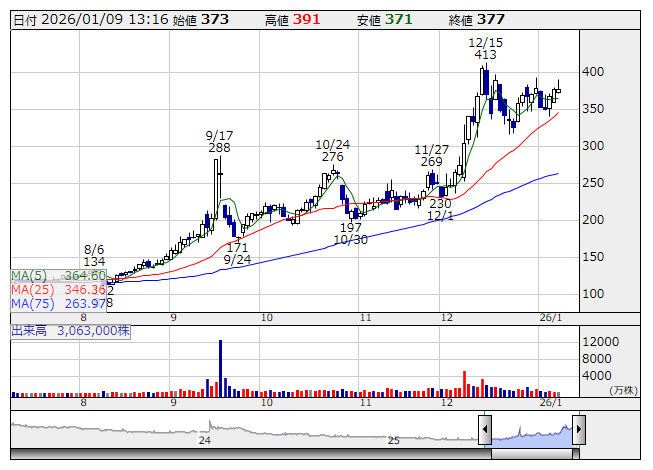Click the blue selected range in navigator
This screenshot has height=470, width=653.
click(x=531, y=432)
